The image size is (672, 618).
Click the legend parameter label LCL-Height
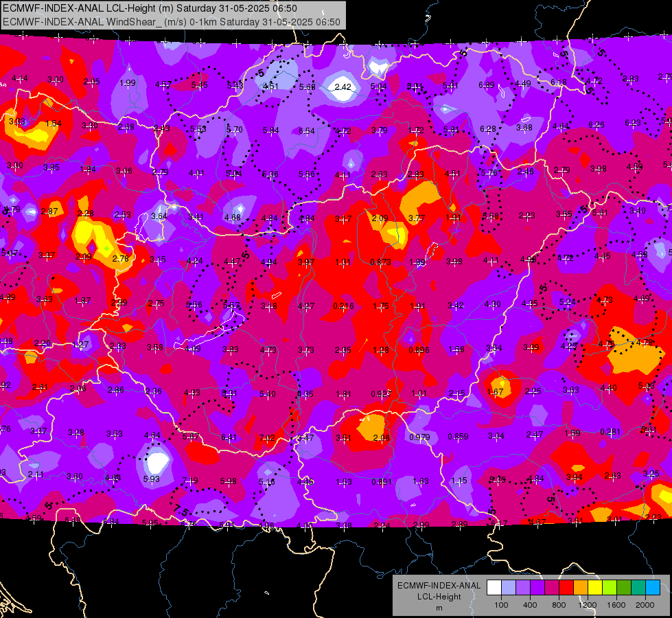(x=439, y=597)
